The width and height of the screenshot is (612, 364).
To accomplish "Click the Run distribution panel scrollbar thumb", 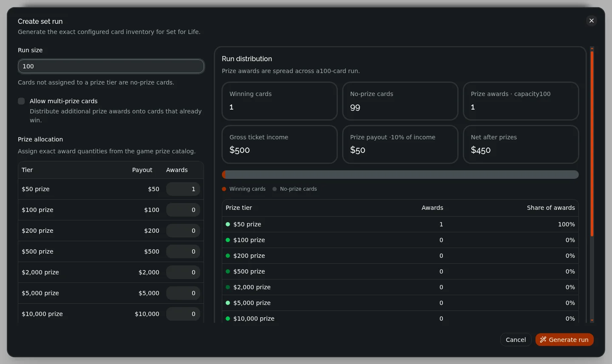I will [592, 144].
